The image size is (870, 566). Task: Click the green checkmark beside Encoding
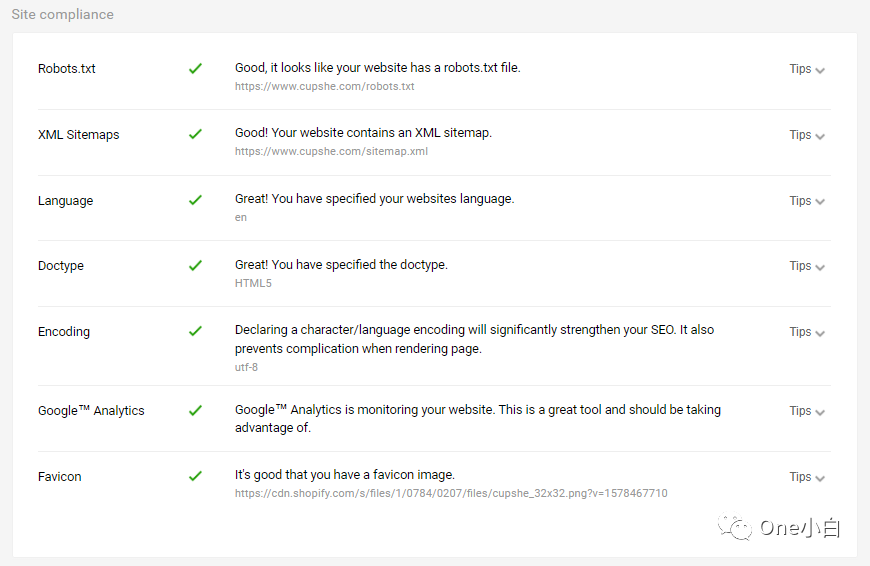pos(195,331)
